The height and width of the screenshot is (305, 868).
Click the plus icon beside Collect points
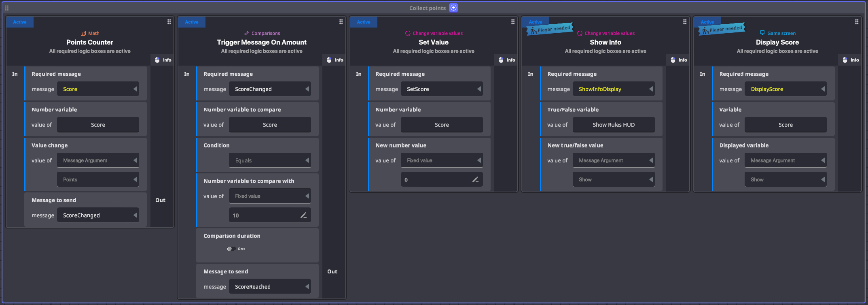(x=453, y=8)
